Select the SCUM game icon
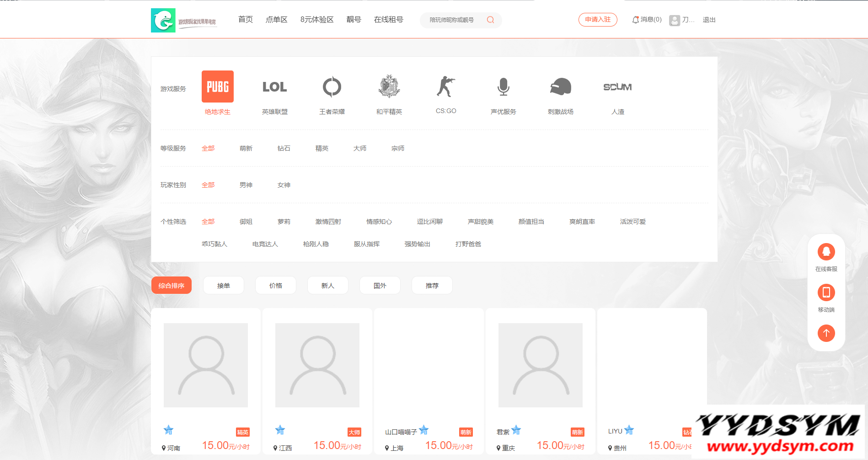This screenshot has width=868, height=460. click(x=617, y=87)
